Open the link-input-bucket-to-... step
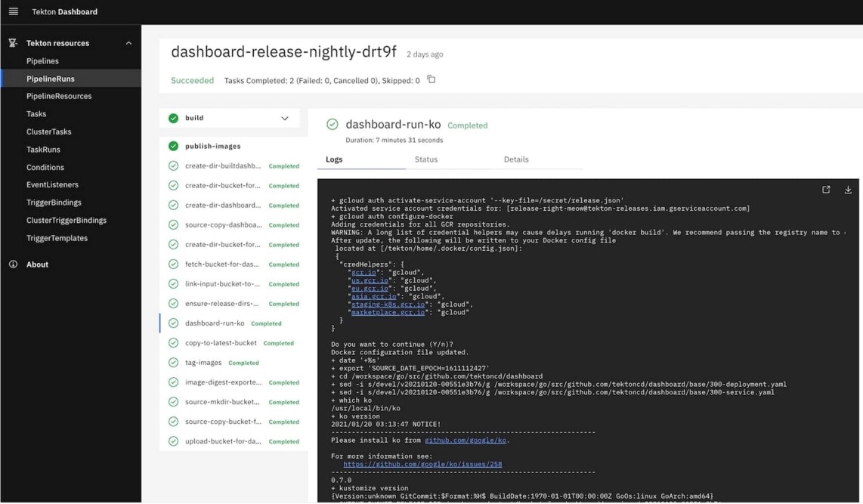 coord(234,284)
